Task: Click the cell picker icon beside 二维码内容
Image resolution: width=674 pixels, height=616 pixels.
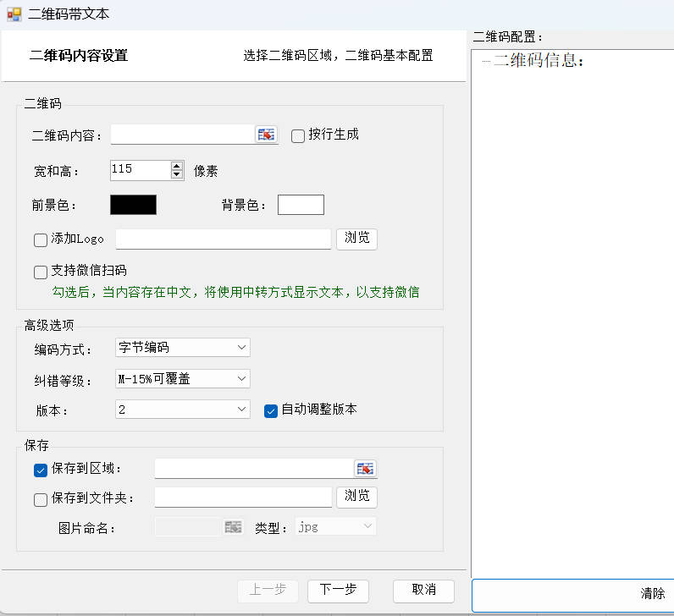Action: [x=266, y=135]
